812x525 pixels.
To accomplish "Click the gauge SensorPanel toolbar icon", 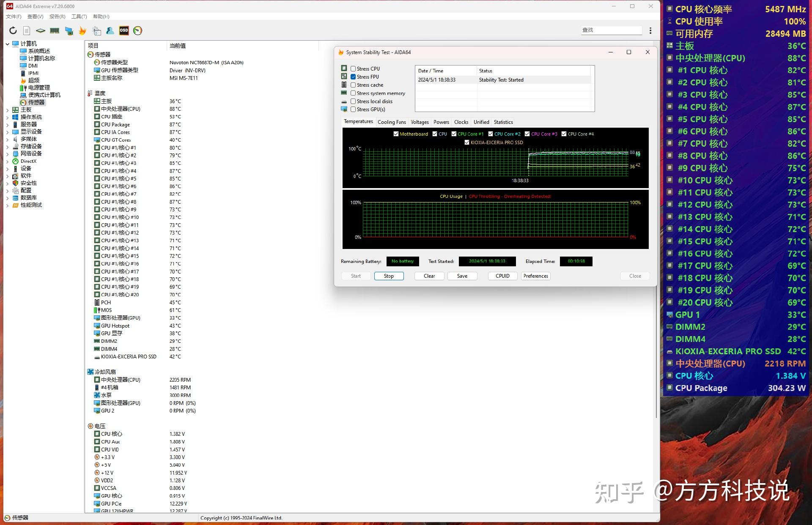I will [x=137, y=30].
